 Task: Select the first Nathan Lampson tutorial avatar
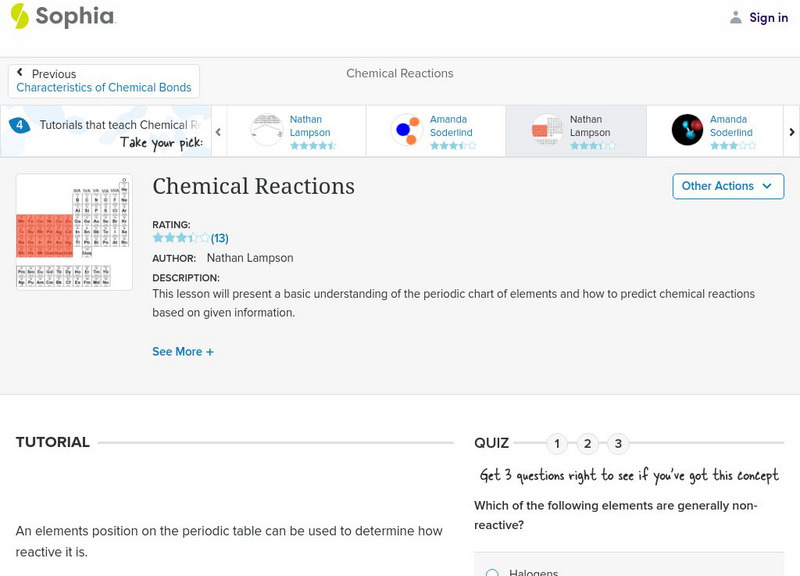[267, 130]
